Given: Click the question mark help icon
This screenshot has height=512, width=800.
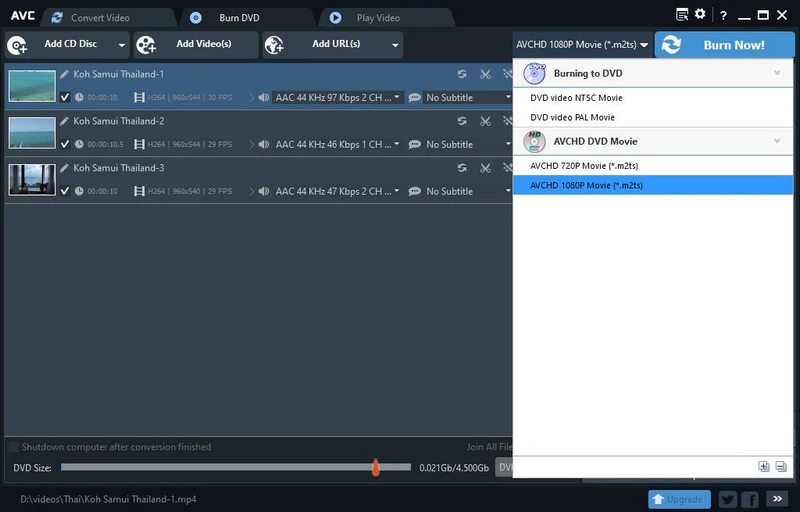Looking at the screenshot, I should 723,16.
